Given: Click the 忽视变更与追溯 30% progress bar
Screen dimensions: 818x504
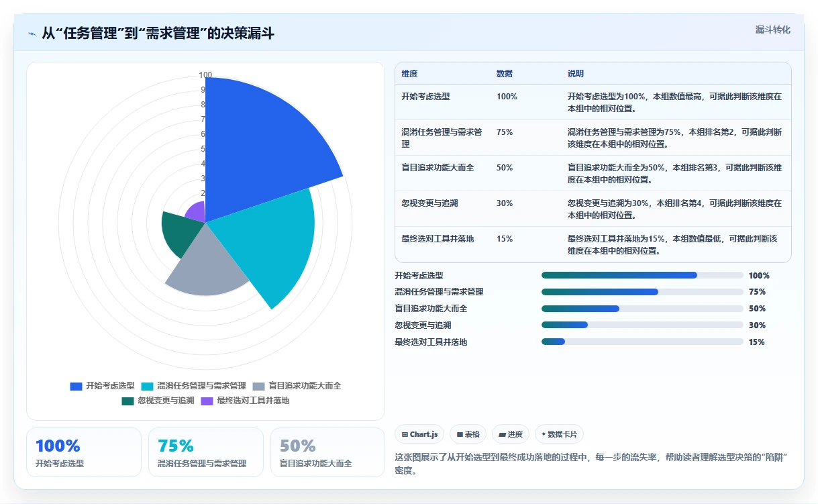Looking at the screenshot, I should tap(642, 325).
